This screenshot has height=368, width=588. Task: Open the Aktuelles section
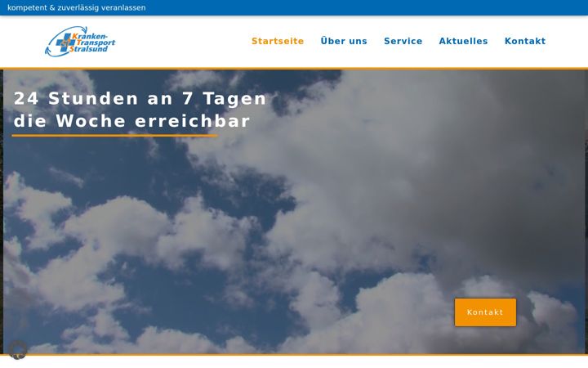coord(463,42)
